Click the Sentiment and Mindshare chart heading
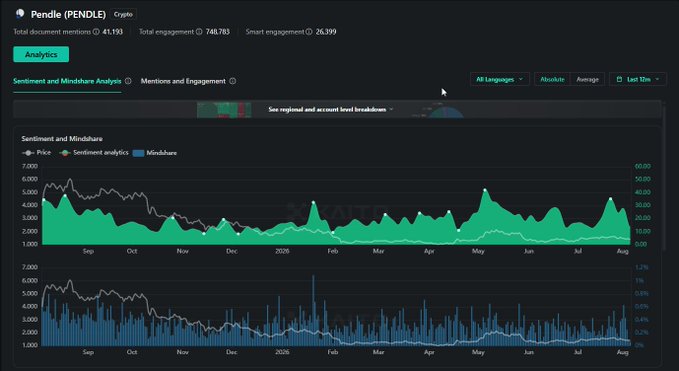The width and height of the screenshot is (679, 371). click(x=62, y=139)
